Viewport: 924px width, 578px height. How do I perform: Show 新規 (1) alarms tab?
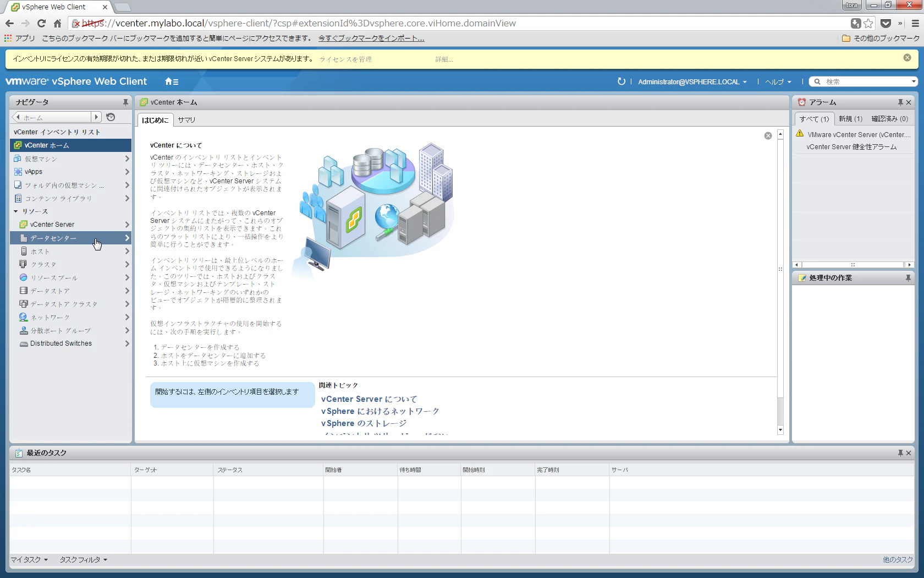click(x=850, y=119)
